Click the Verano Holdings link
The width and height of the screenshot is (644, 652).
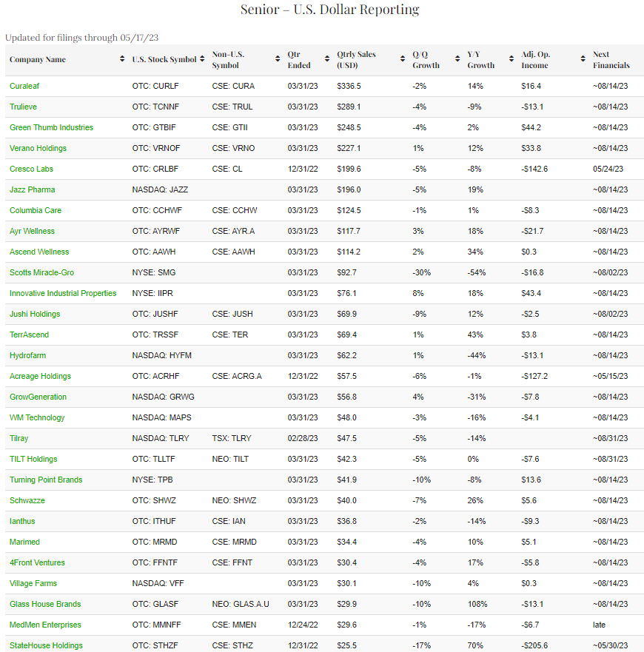[38, 148]
